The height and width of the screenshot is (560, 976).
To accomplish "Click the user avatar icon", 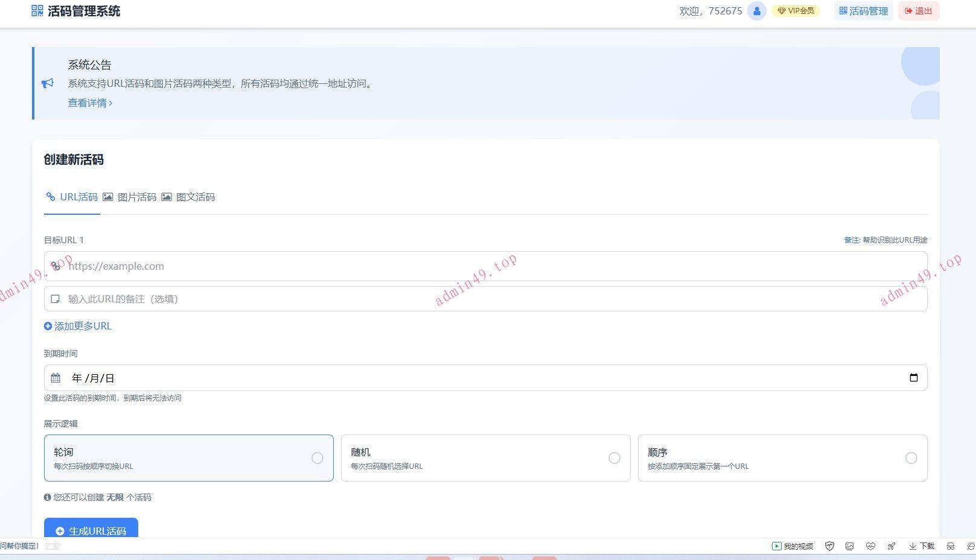I will point(756,11).
